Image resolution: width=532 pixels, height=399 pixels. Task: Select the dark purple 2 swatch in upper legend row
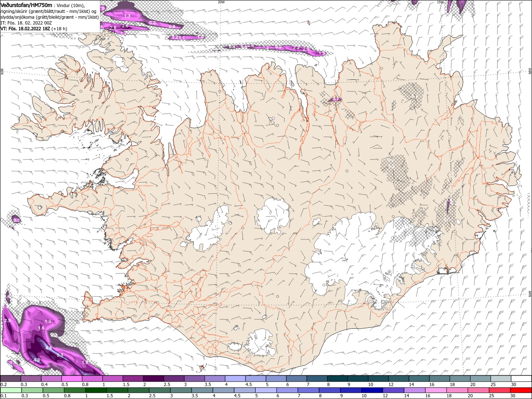click(x=153, y=379)
